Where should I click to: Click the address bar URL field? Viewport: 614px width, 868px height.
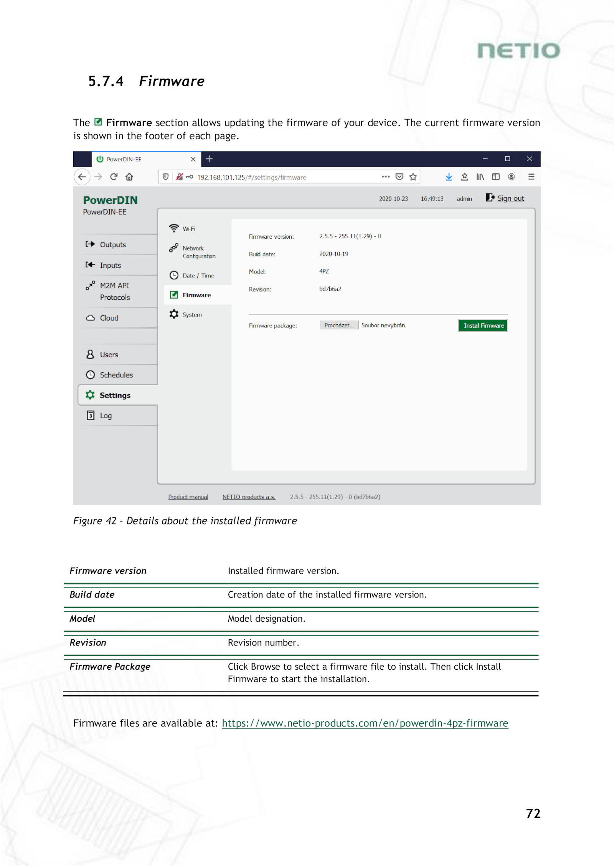point(269,177)
